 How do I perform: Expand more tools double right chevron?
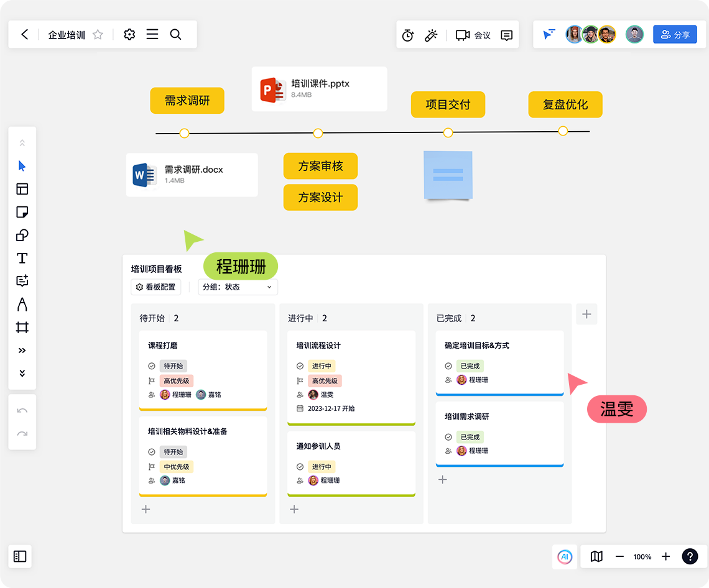click(22, 351)
